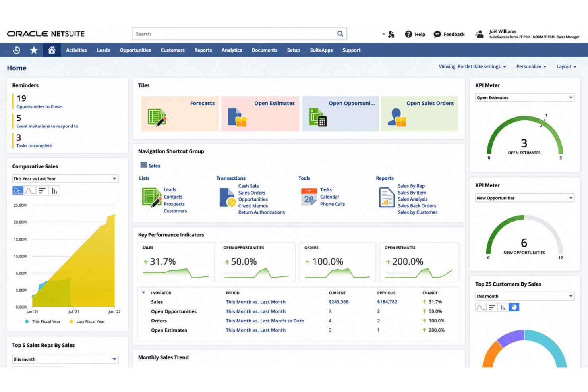Collapse the Indicator table triangle
Image resolution: width=588 pixels, height=392 pixels.
pos(143,292)
